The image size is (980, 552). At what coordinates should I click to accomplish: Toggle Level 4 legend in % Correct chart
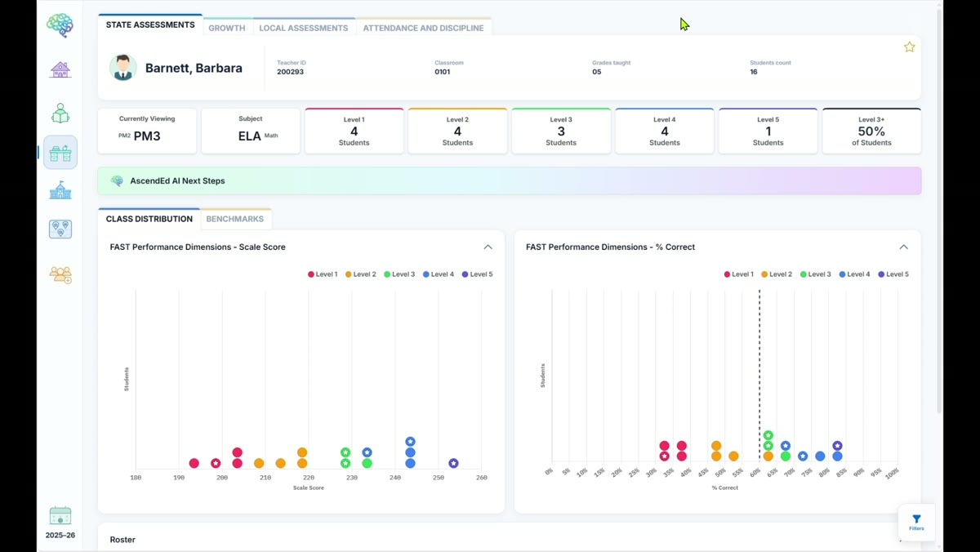[854, 274]
